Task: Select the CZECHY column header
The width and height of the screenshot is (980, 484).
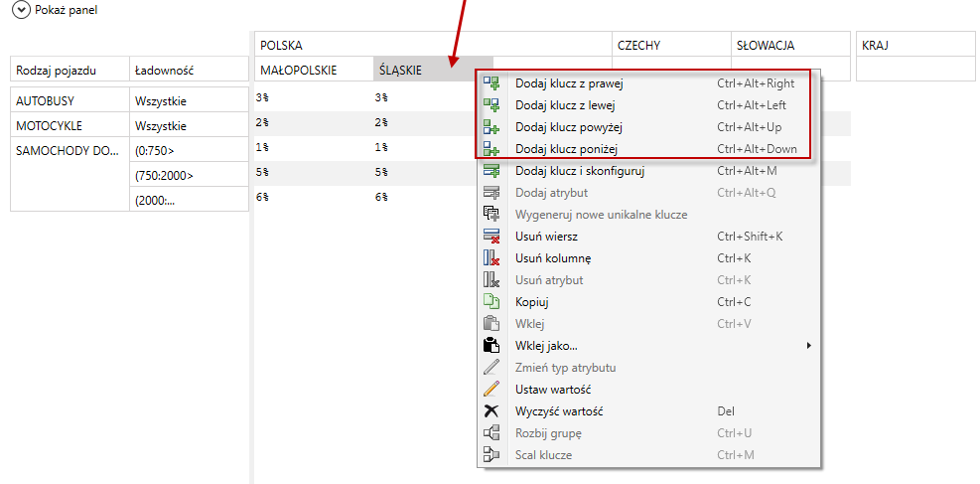Action: [672, 45]
